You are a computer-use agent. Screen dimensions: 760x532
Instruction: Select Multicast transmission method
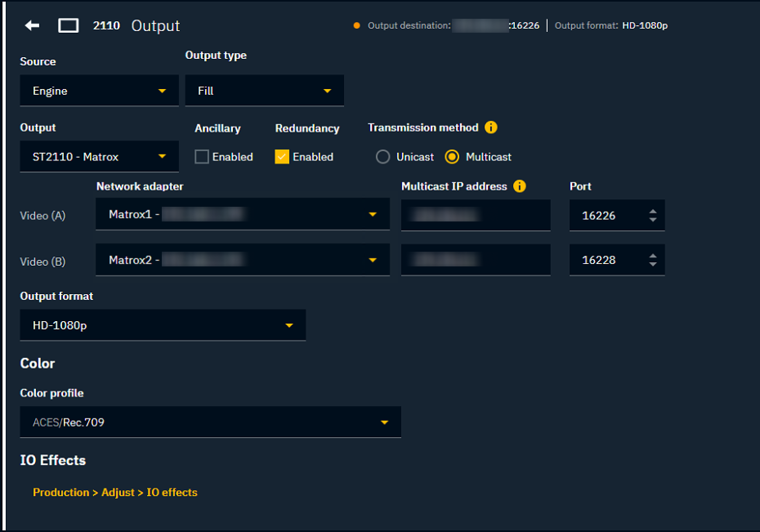(x=452, y=157)
